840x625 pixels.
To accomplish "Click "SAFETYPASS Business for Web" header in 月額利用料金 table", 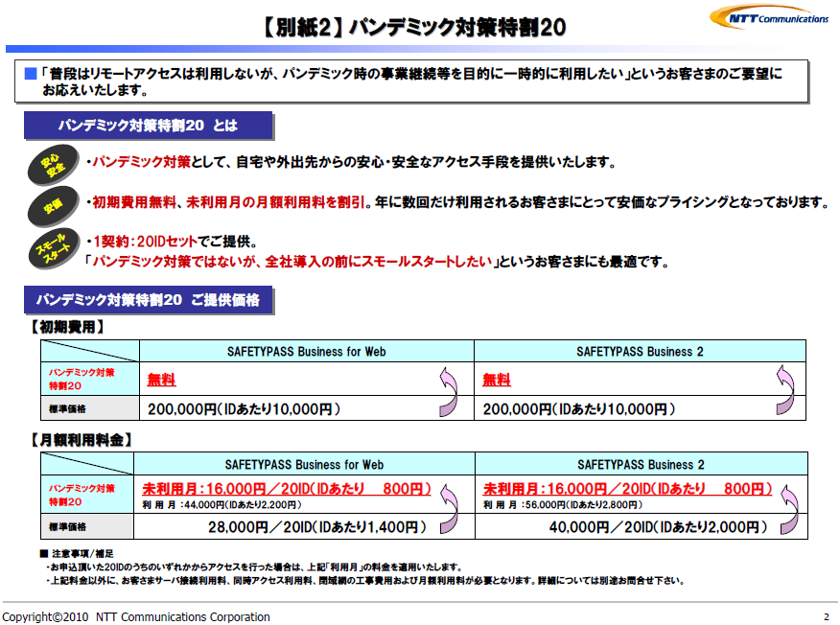I will (304, 464).
